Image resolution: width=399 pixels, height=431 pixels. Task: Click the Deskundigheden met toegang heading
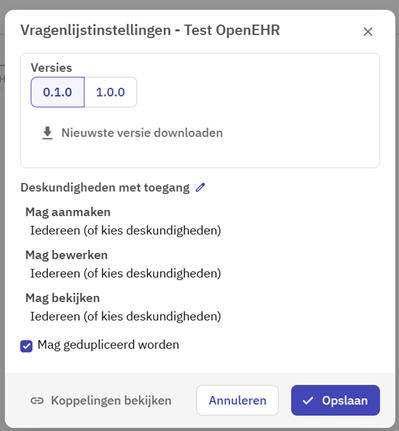(x=105, y=188)
